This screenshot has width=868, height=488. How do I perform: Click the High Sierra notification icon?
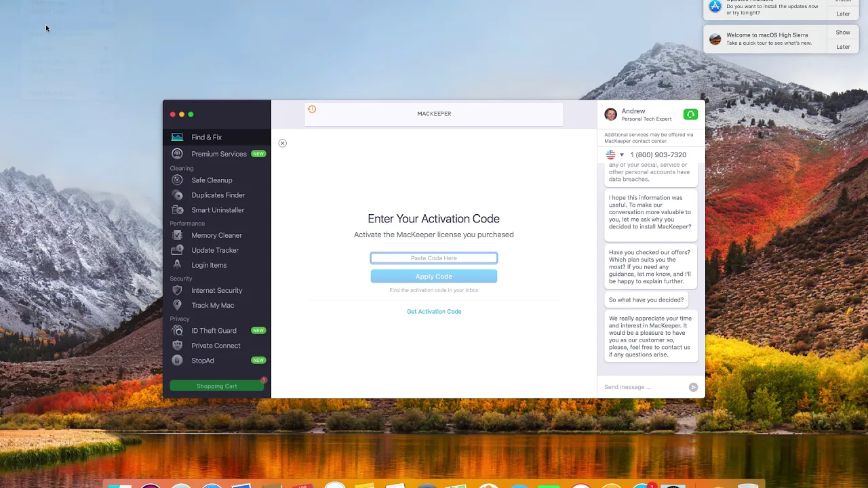[715, 39]
